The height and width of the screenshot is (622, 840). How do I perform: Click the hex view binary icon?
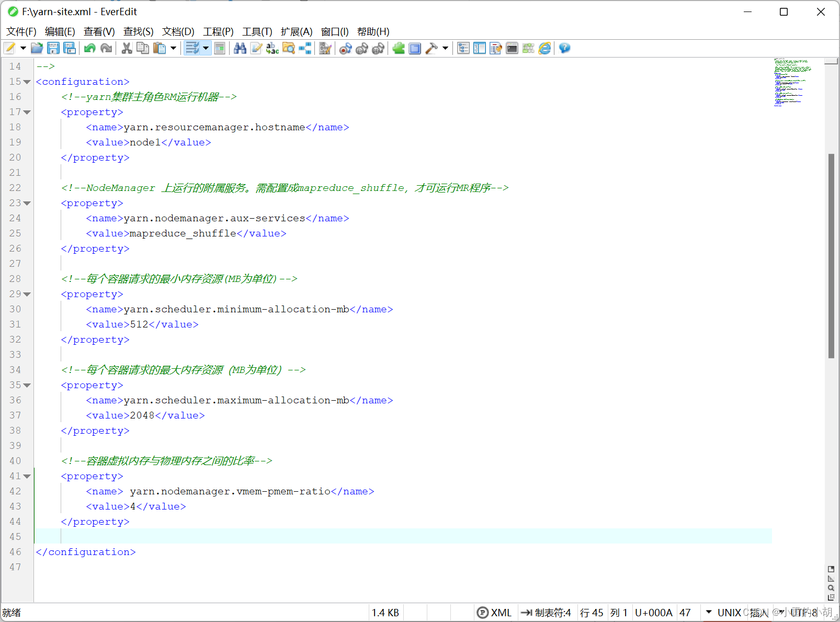(x=325, y=48)
